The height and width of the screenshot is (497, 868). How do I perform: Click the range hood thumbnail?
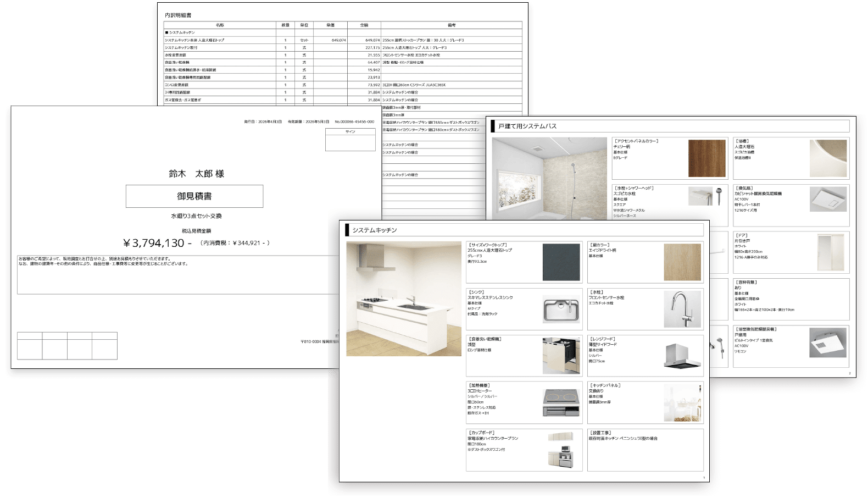(x=682, y=356)
